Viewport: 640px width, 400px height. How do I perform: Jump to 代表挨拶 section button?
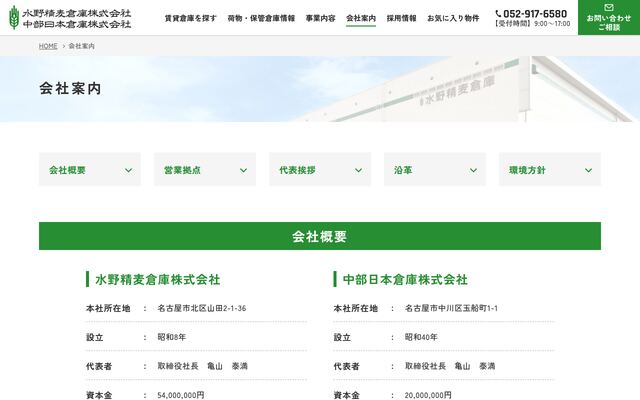[320, 169]
